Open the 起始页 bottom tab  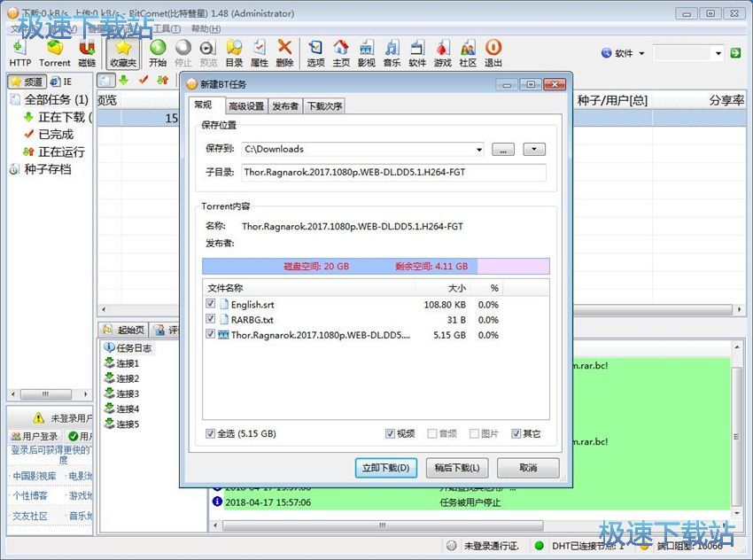(x=124, y=330)
